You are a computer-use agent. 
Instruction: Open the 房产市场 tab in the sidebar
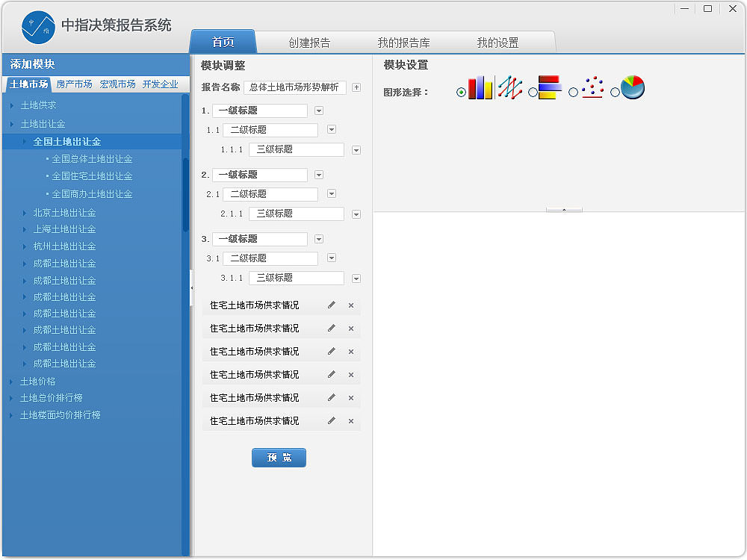coord(74,84)
